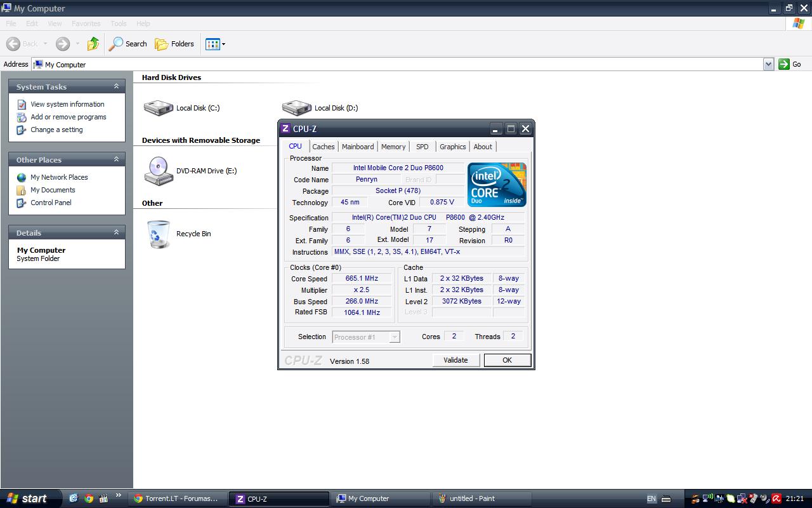Open the Favorites menu
This screenshot has height=508, width=812.
click(x=86, y=23)
